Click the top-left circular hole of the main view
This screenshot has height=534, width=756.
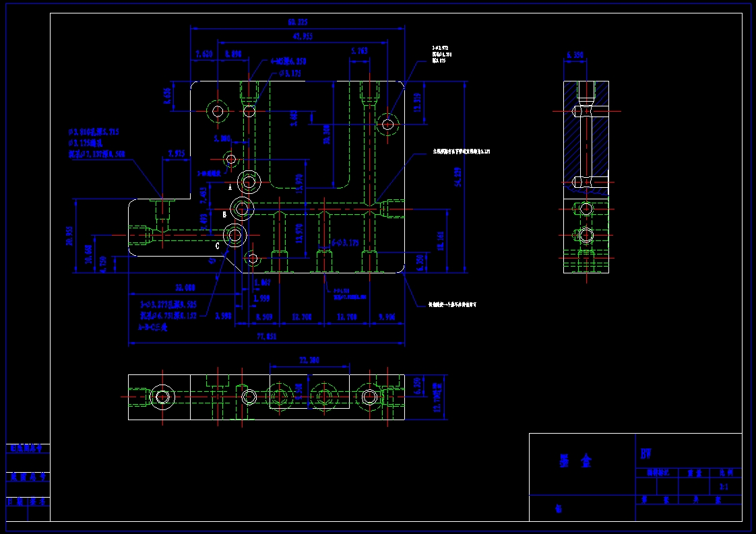(x=218, y=110)
